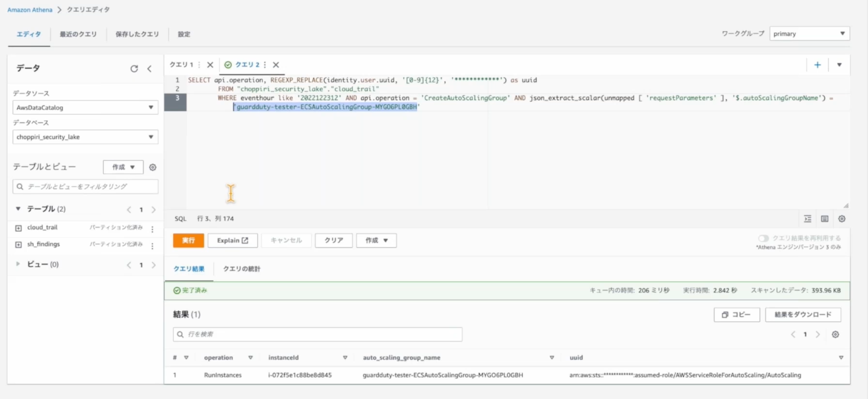868x399 pixels.
Task: Expand the sh_findings table columns
Action: [x=18, y=245]
